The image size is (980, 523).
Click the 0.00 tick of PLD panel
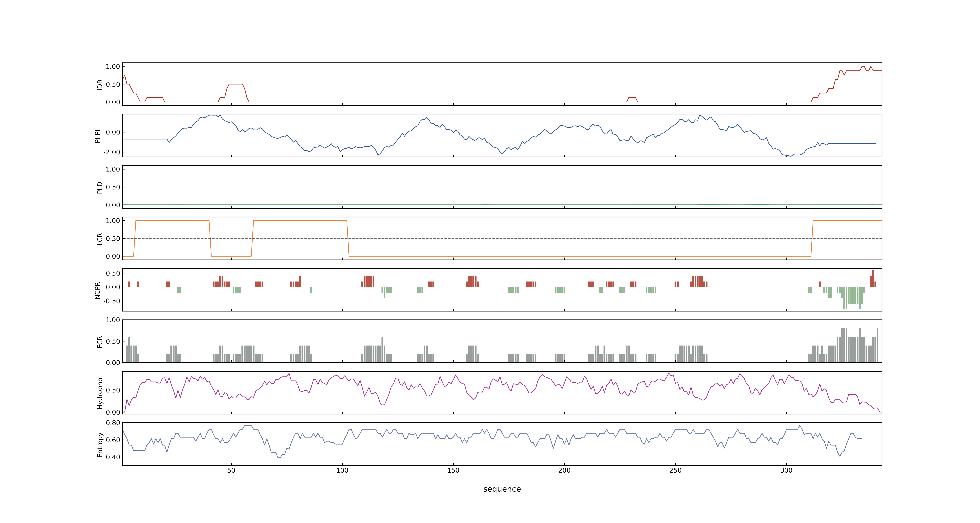coord(113,205)
